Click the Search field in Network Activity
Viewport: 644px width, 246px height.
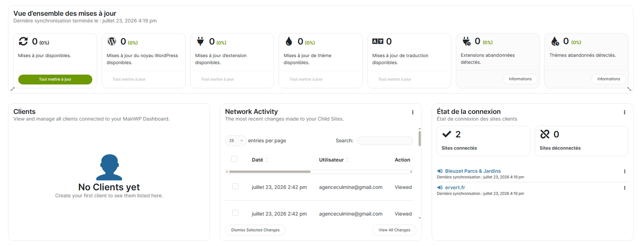point(385,141)
